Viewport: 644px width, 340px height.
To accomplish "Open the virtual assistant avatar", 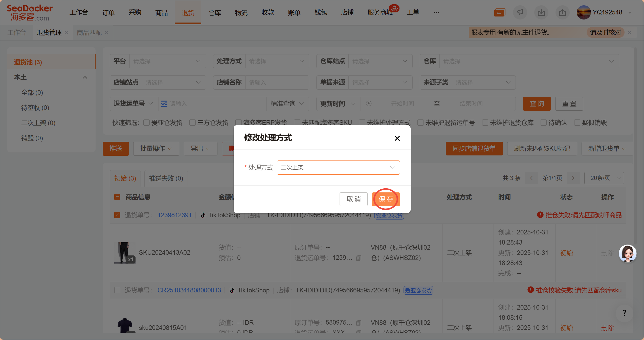I will 627,253.
